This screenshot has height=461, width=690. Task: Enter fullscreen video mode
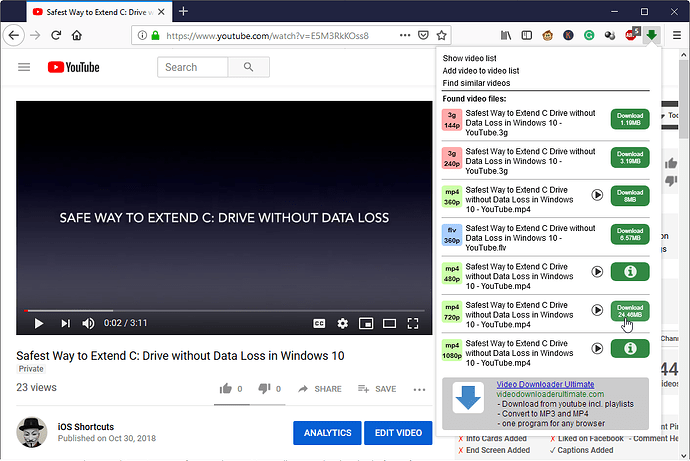[x=412, y=323]
